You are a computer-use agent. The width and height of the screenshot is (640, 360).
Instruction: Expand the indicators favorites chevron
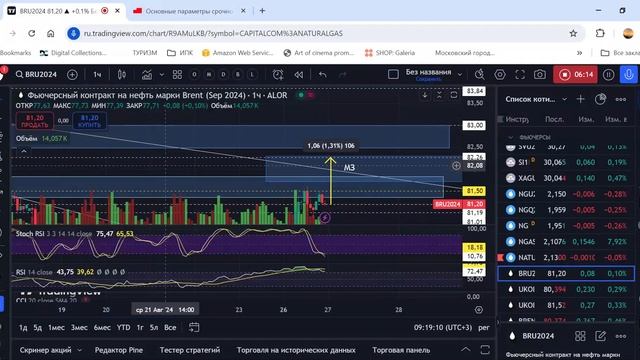[x=162, y=74]
